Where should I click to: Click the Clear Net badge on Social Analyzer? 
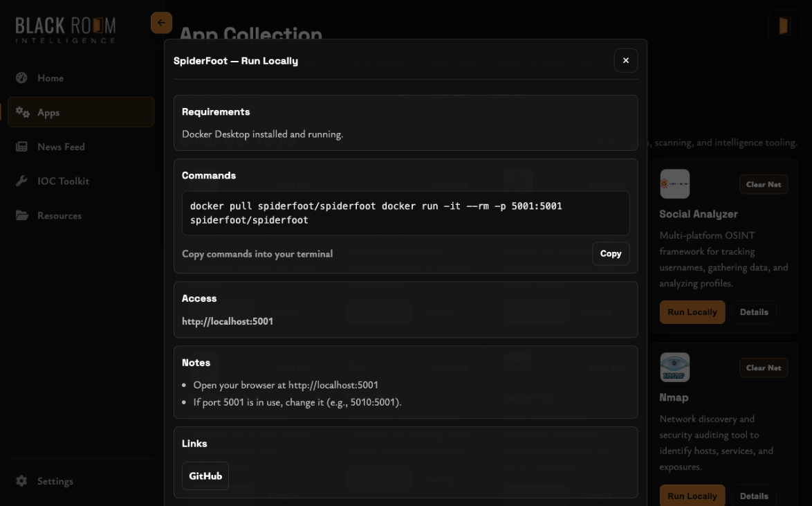(x=764, y=184)
